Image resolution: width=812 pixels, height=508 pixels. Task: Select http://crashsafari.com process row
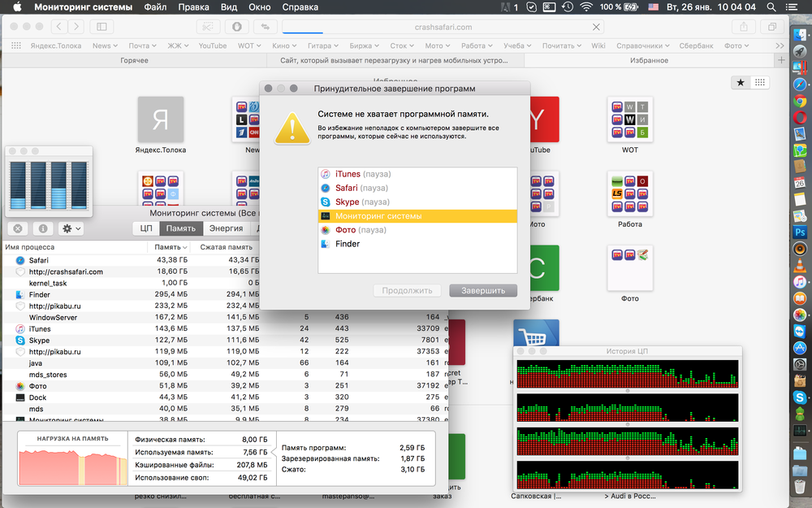click(x=132, y=271)
